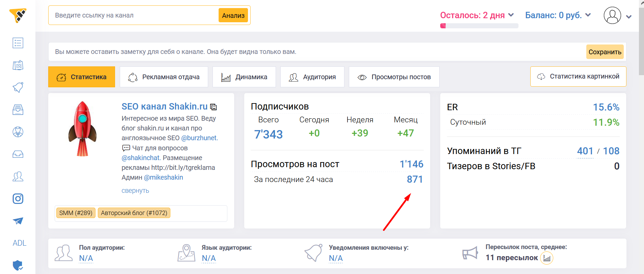Click the 401 mentions value
644x274 pixels.
tap(585, 151)
